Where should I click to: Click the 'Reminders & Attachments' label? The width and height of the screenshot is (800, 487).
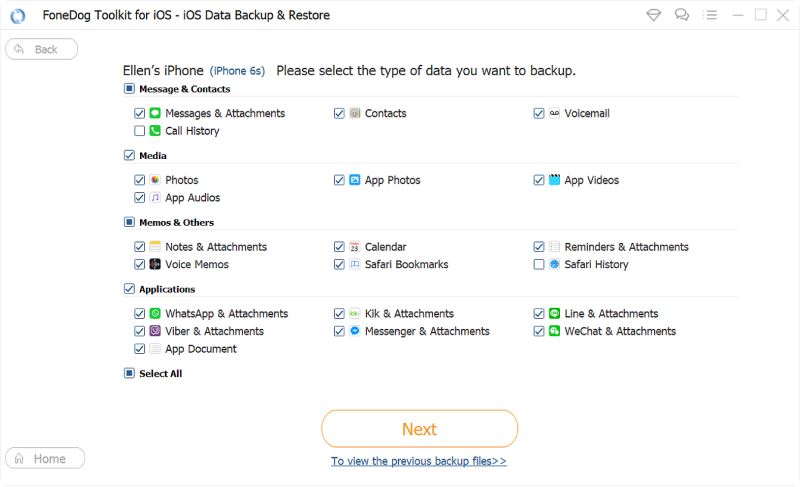pos(627,247)
